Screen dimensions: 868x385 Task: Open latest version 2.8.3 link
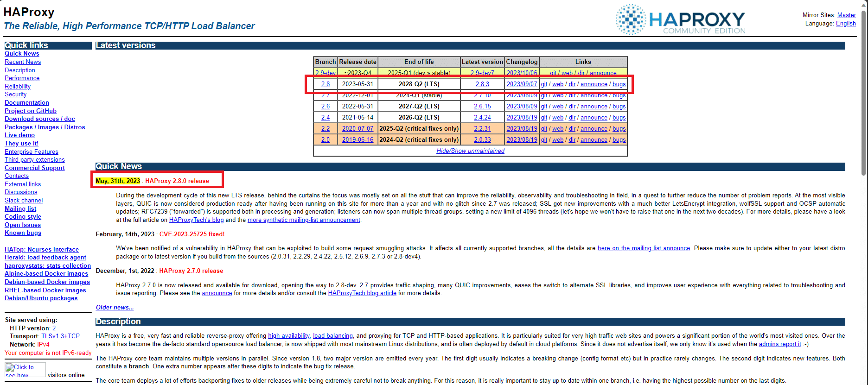point(482,84)
